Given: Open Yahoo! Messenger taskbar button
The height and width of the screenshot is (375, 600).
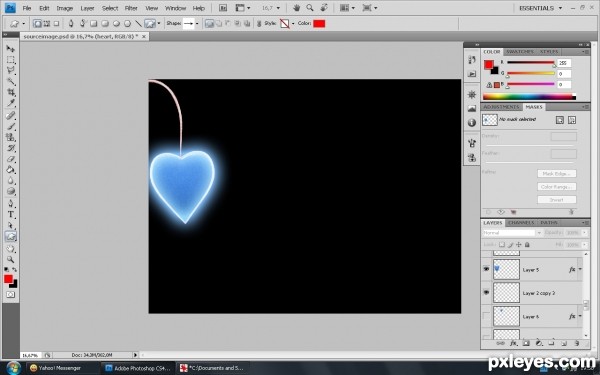Looking at the screenshot, I should tap(60, 368).
